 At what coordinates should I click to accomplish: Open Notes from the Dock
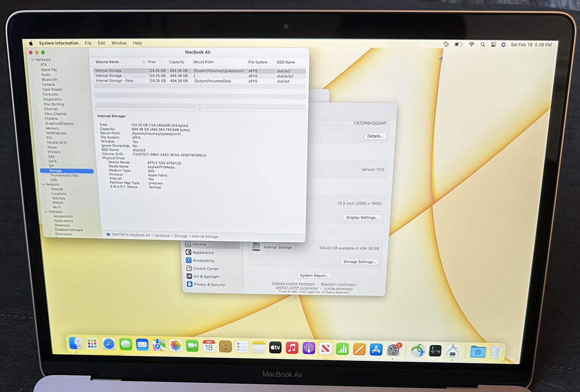(259, 347)
